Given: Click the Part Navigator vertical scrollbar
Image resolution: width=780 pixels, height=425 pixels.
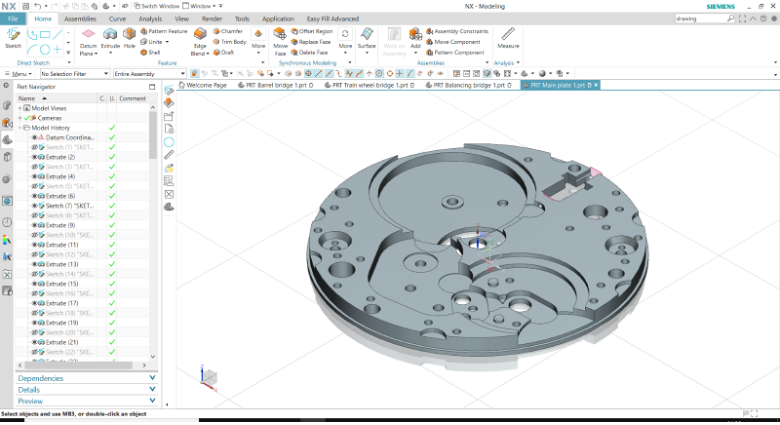Looking at the screenshot, I should (153, 134).
